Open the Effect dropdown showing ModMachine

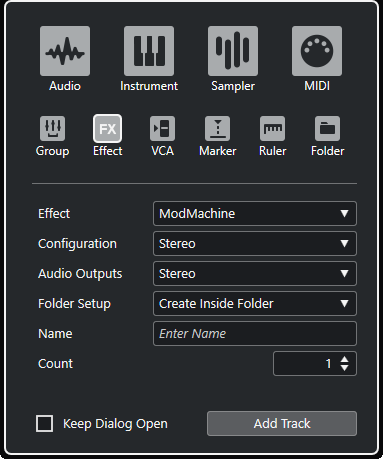point(255,213)
